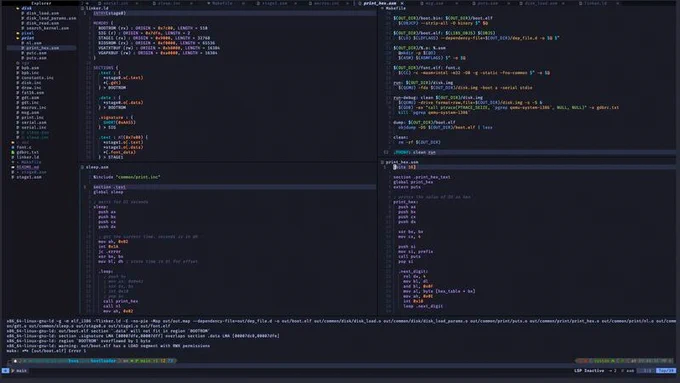
Task: Click the Explorer panel header
Action: point(41,3)
